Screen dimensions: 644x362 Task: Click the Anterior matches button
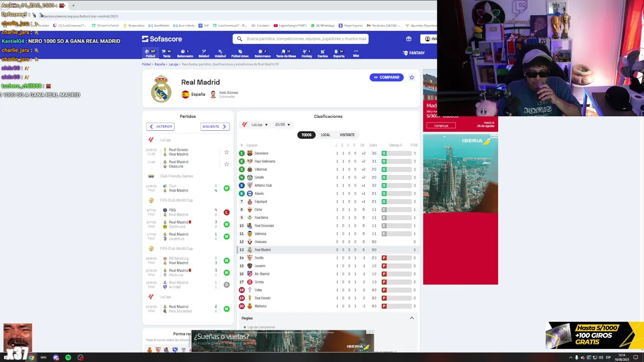[160, 127]
